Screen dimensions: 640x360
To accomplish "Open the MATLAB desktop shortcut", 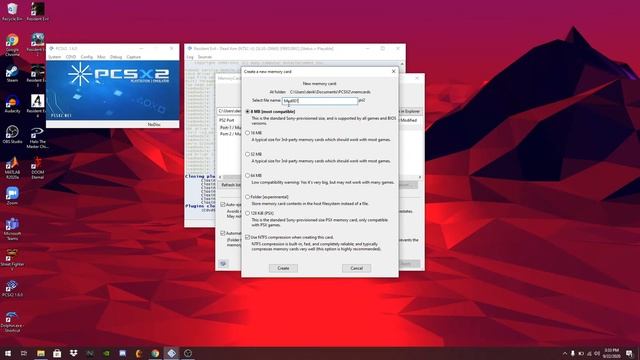I will coord(12,167).
